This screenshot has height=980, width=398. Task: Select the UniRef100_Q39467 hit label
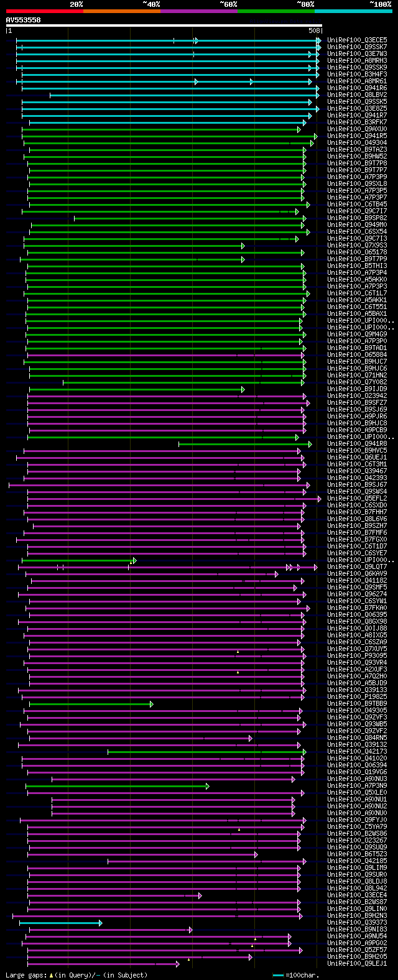[357, 471]
